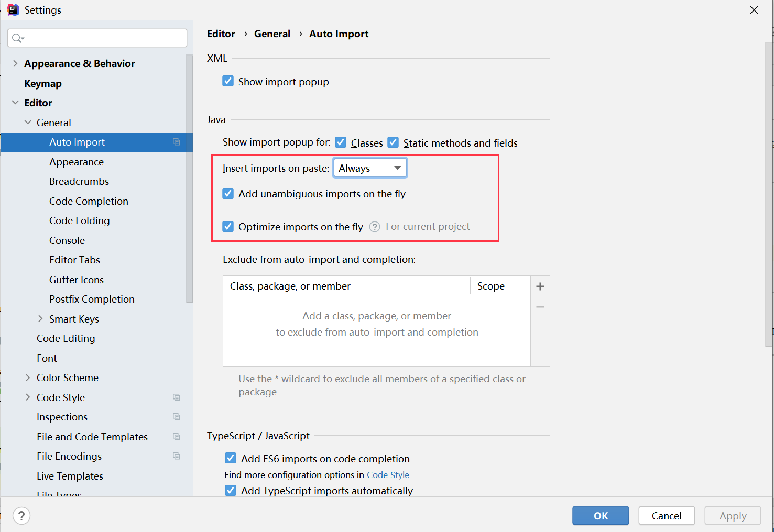
Task: Click the Class, package, or member column header
Action: (347, 286)
